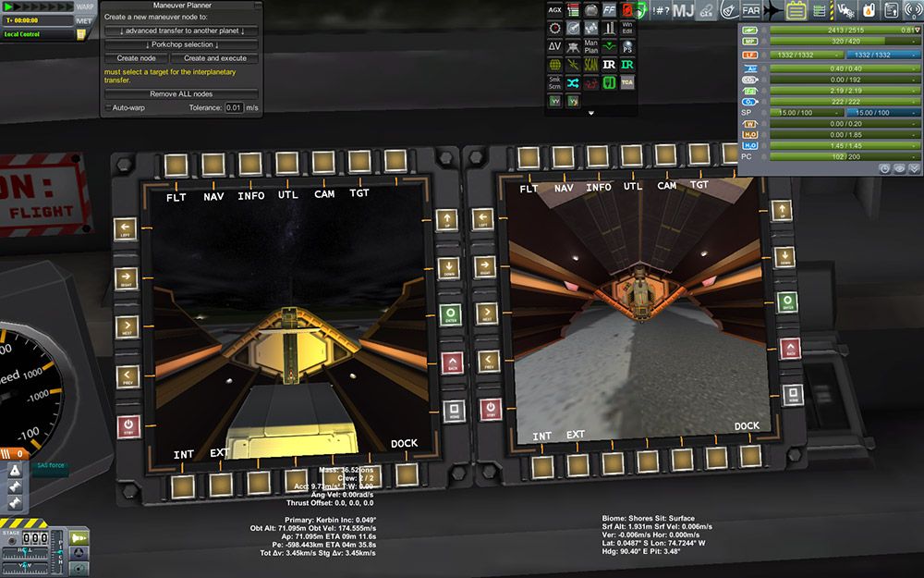Click the vertical pitch trim slider
This screenshot has width=924, height=578.
[57, 552]
